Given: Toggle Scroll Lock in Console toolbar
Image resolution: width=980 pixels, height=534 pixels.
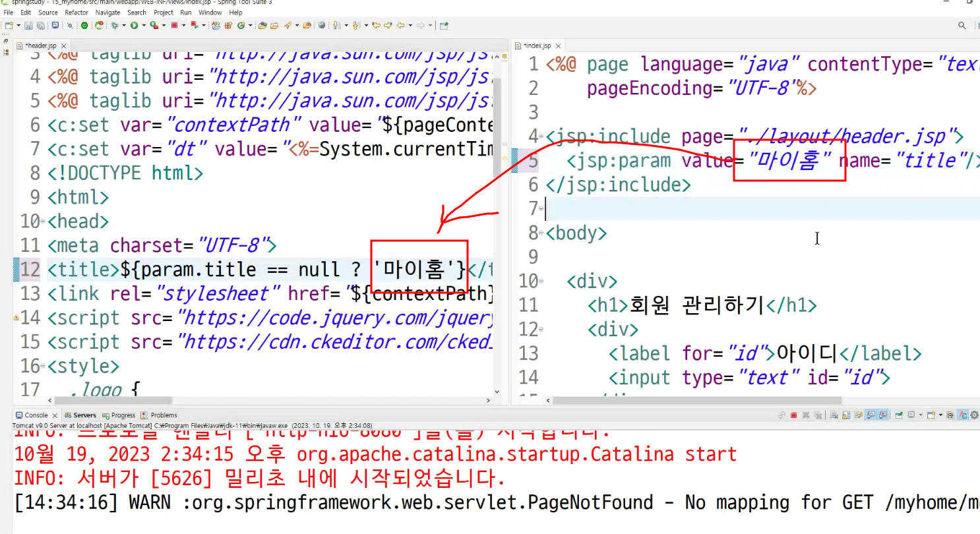Looking at the screenshot, I should [x=846, y=415].
